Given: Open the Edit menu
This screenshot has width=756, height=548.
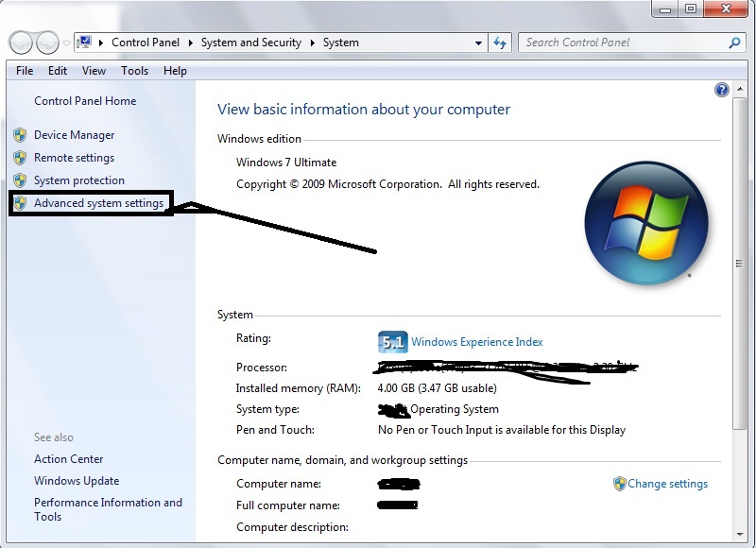Looking at the screenshot, I should pos(58,71).
